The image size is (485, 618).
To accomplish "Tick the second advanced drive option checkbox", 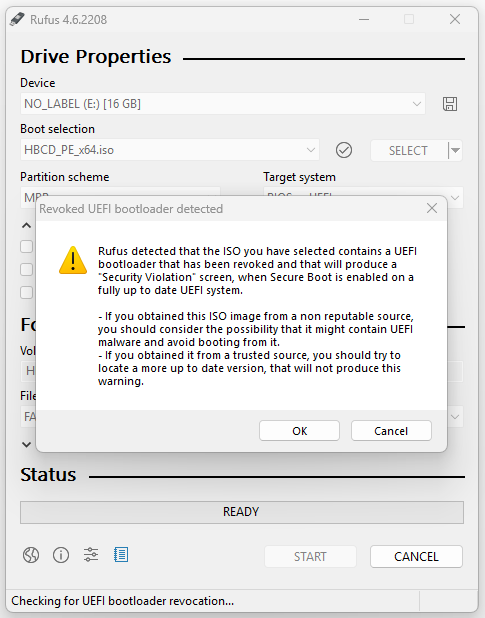I will click(26, 270).
